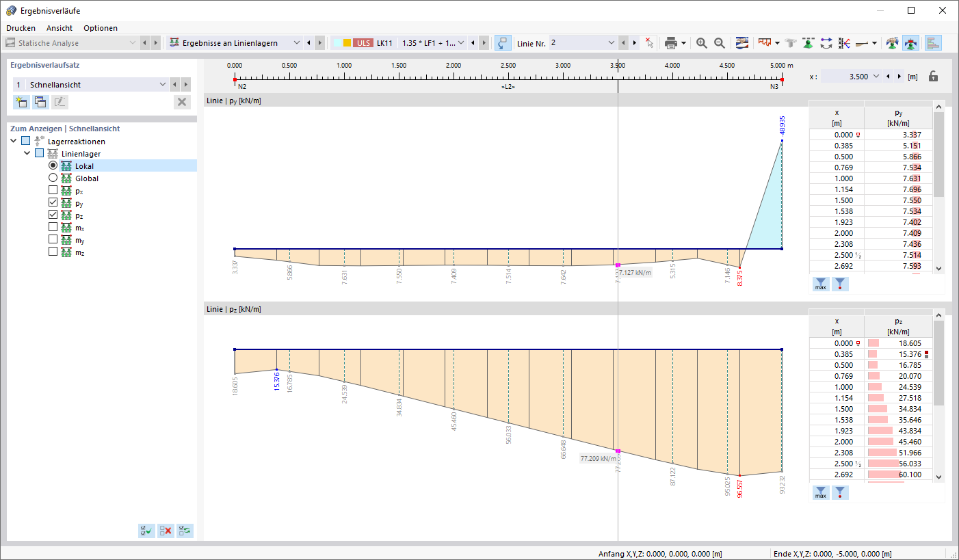Click the light cyan color swatch beside ULS
Screen dimensions: 959x560
coord(337,43)
